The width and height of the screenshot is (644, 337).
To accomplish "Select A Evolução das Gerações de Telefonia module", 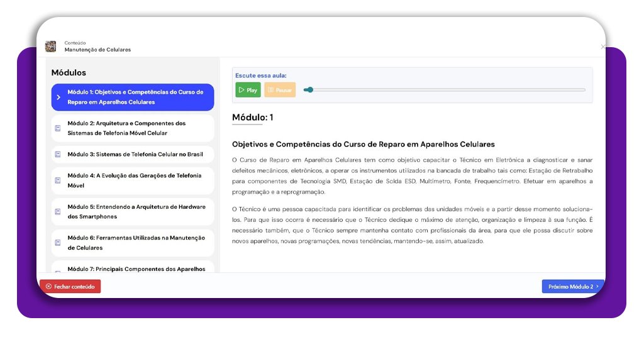I will pyautogui.click(x=135, y=180).
